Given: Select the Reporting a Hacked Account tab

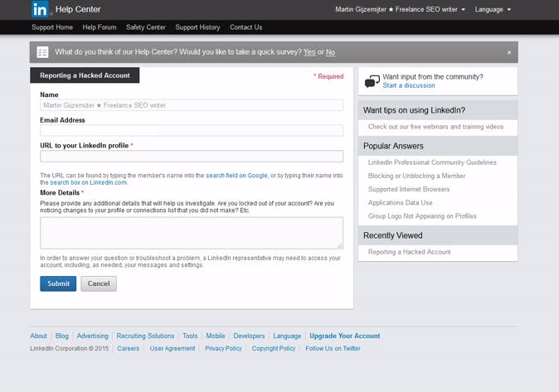Looking at the screenshot, I should pos(85,75).
